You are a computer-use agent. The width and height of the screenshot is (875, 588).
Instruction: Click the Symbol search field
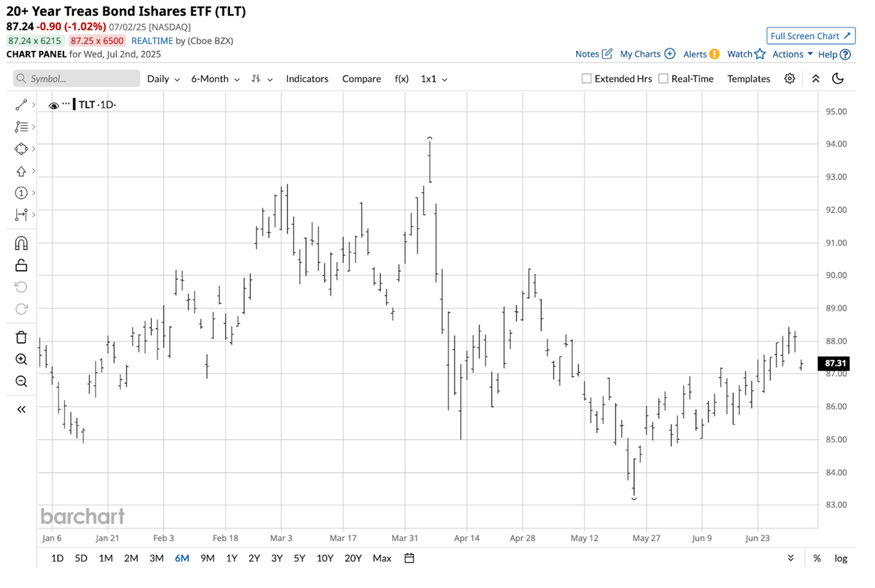[77, 79]
